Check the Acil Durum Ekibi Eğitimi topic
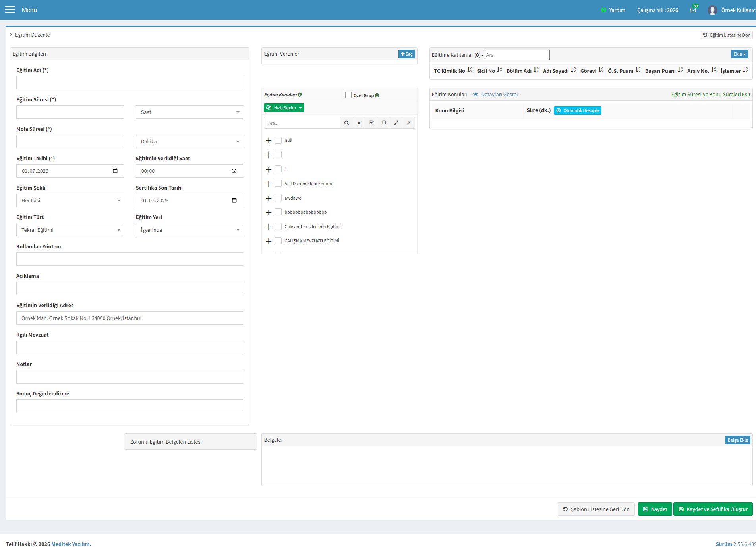 (x=278, y=183)
